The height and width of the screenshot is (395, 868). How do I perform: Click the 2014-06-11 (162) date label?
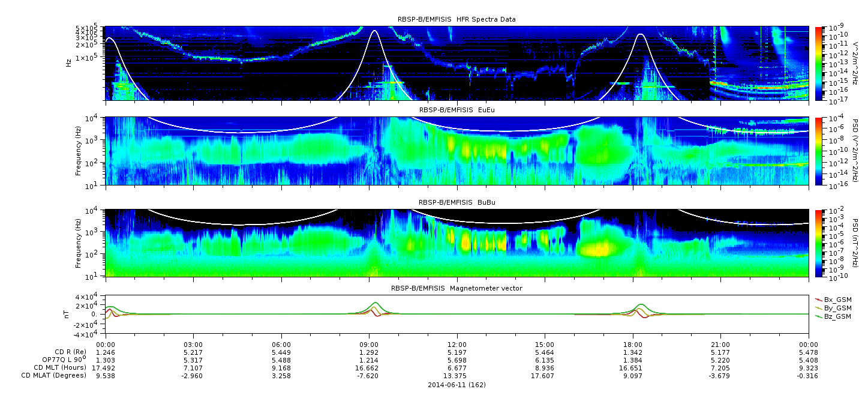456,385
